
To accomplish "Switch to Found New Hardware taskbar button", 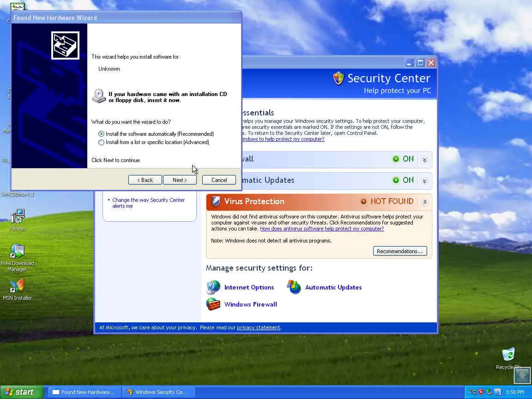I will point(84,392).
